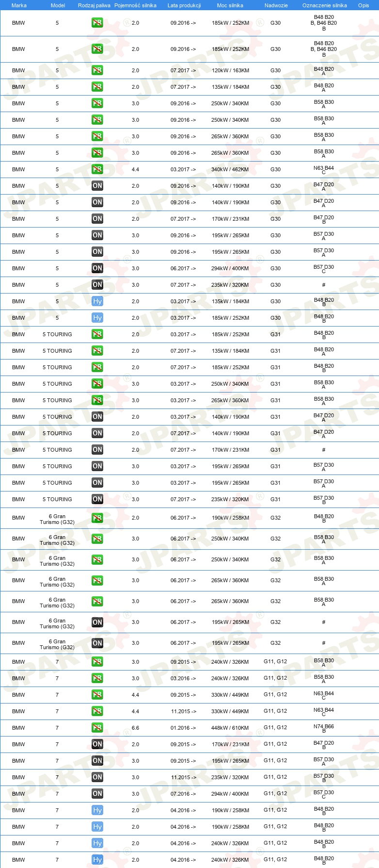Click ON icon in 5 TOURING 170kW / 231KM row
The image size is (379, 868).
pyautogui.click(x=97, y=450)
